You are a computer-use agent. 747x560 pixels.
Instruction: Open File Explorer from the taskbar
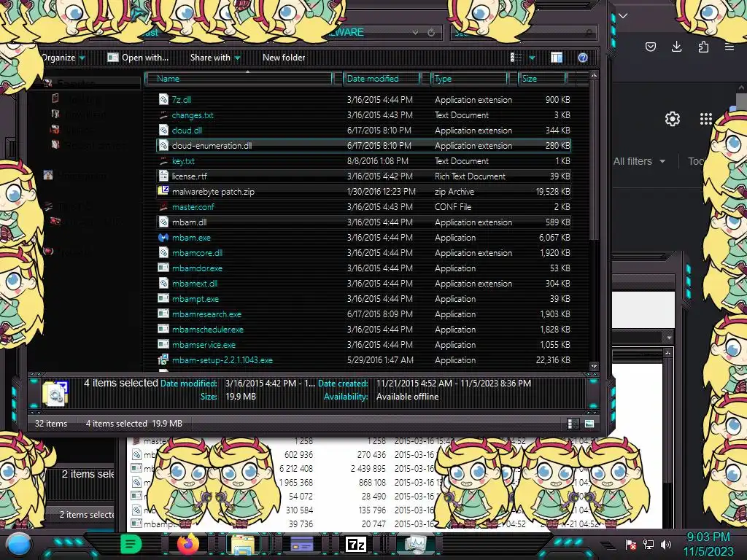click(243, 544)
